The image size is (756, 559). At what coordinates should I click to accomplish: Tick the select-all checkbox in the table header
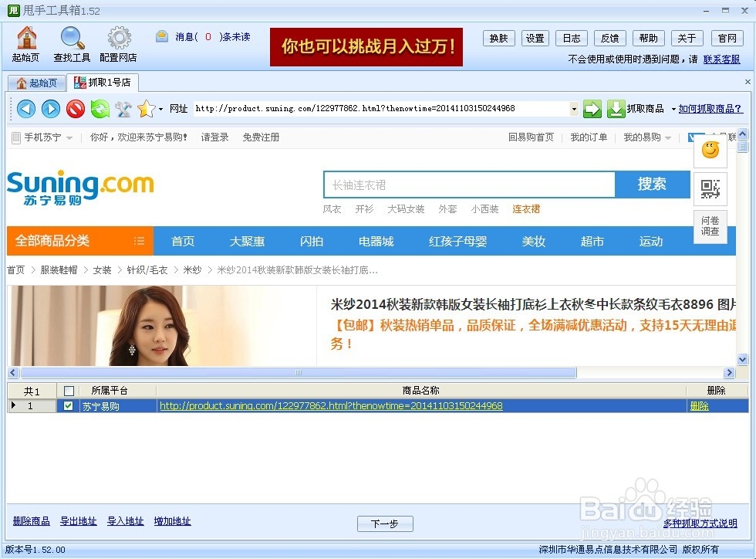tap(69, 391)
